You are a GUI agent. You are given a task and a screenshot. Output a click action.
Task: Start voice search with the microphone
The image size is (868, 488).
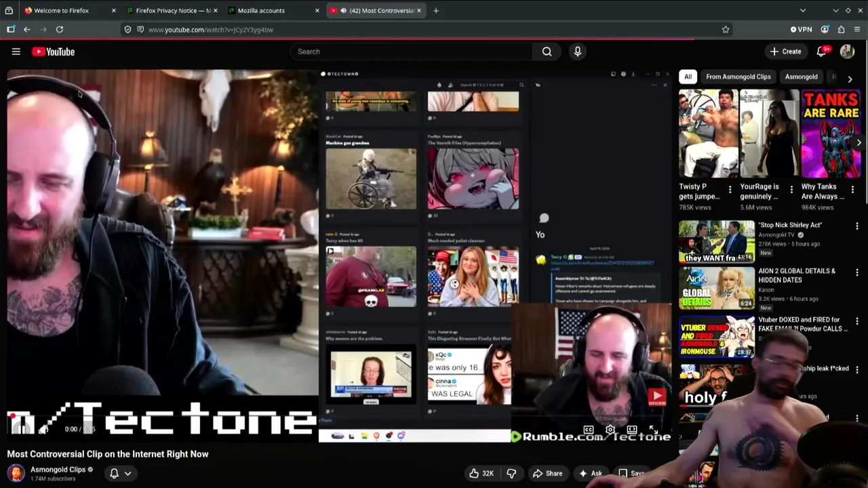(578, 52)
